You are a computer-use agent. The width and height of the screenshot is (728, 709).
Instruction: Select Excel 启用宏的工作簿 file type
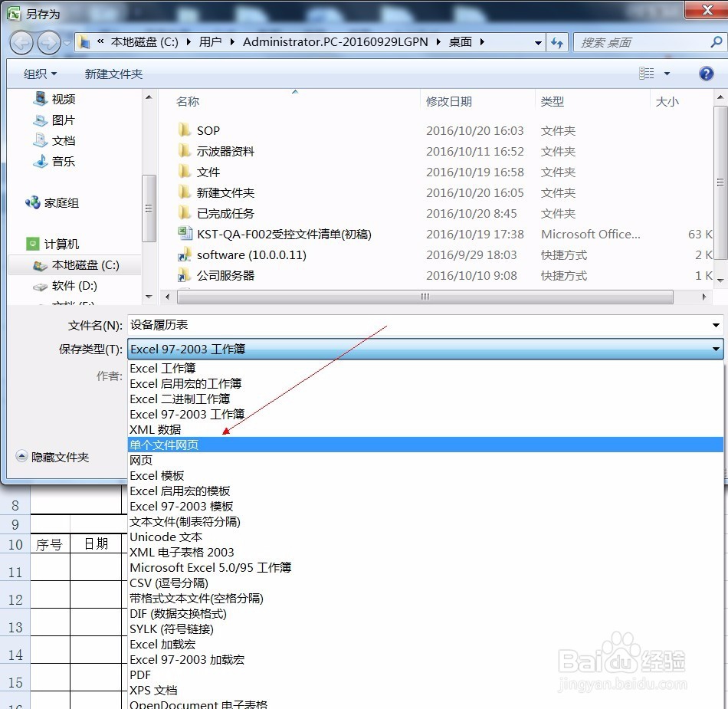click(x=425, y=383)
